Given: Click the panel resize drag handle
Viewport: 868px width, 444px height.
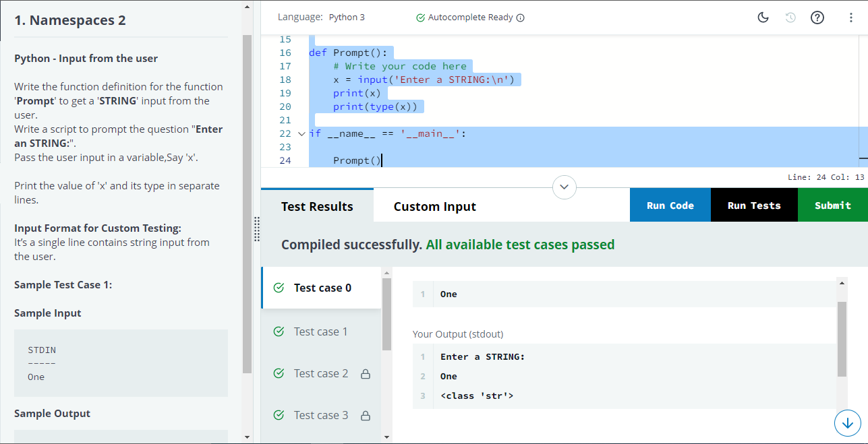Looking at the screenshot, I should tap(257, 229).
